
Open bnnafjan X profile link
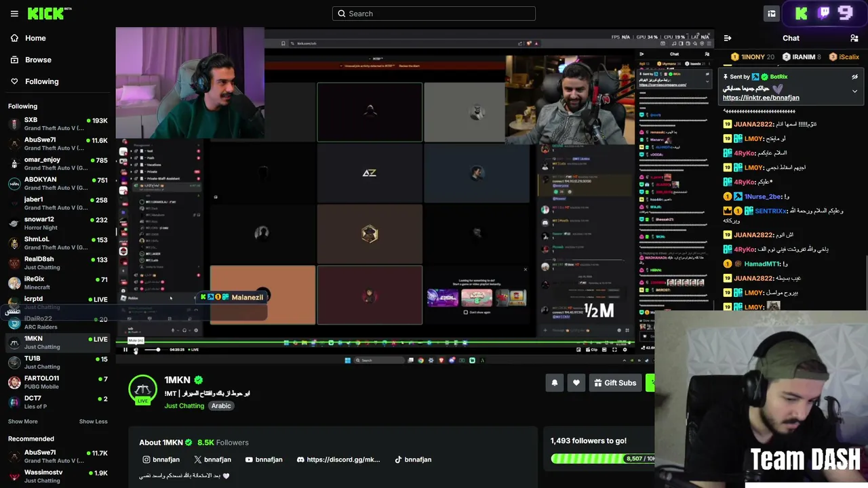[212, 460]
